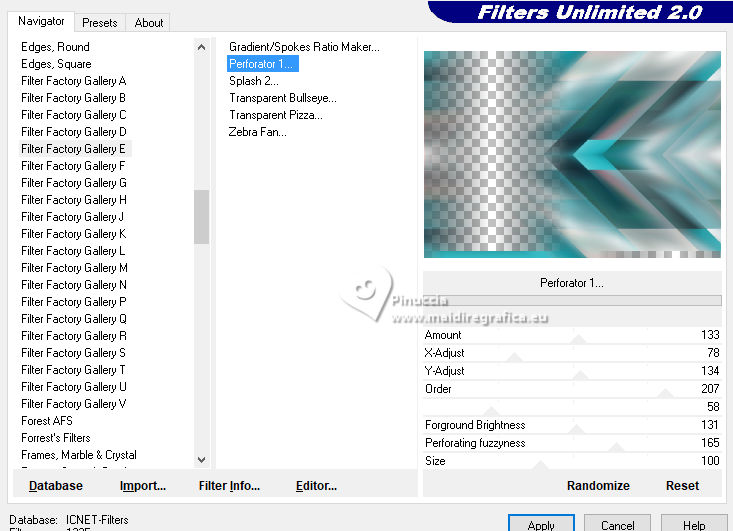
Task: Click the filter preview image
Action: tap(572, 154)
